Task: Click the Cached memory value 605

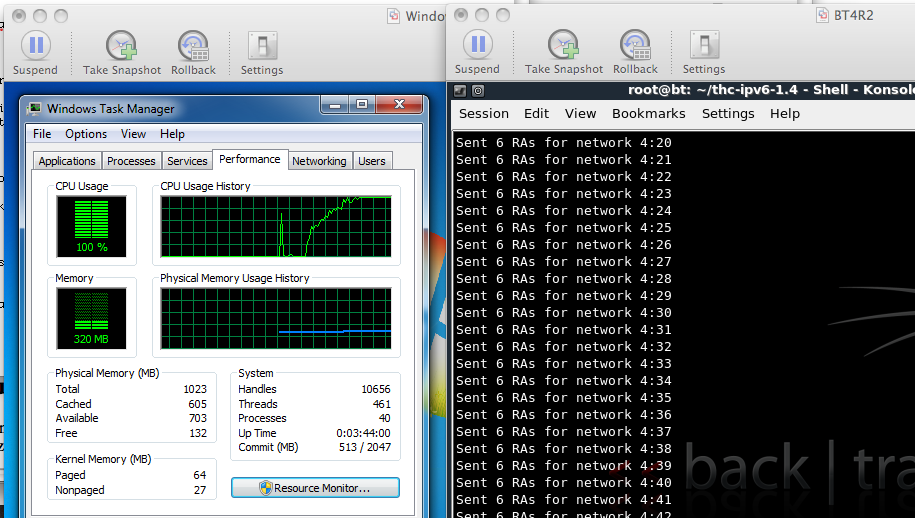Action: 197,404
